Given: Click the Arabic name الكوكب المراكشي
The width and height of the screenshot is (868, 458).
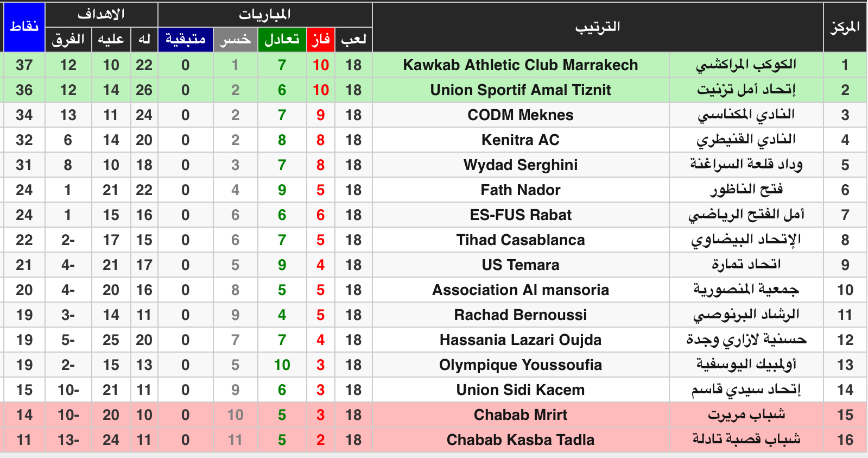Looking at the screenshot, I should tap(746, 65).
